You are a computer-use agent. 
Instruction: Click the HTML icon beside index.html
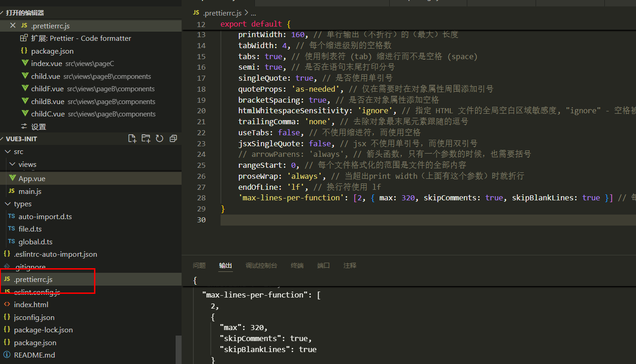7,304
